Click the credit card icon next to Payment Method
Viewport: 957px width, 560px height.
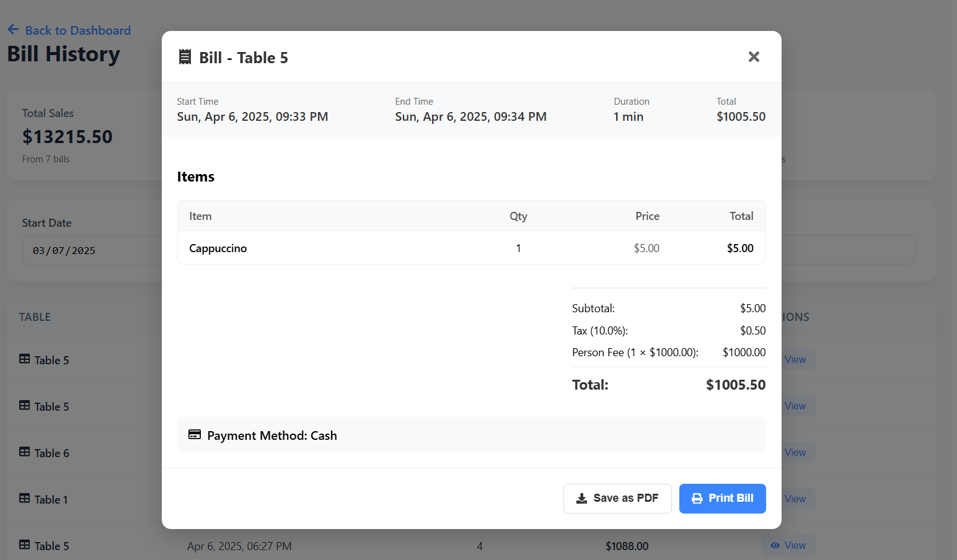(x=193, y=435)
